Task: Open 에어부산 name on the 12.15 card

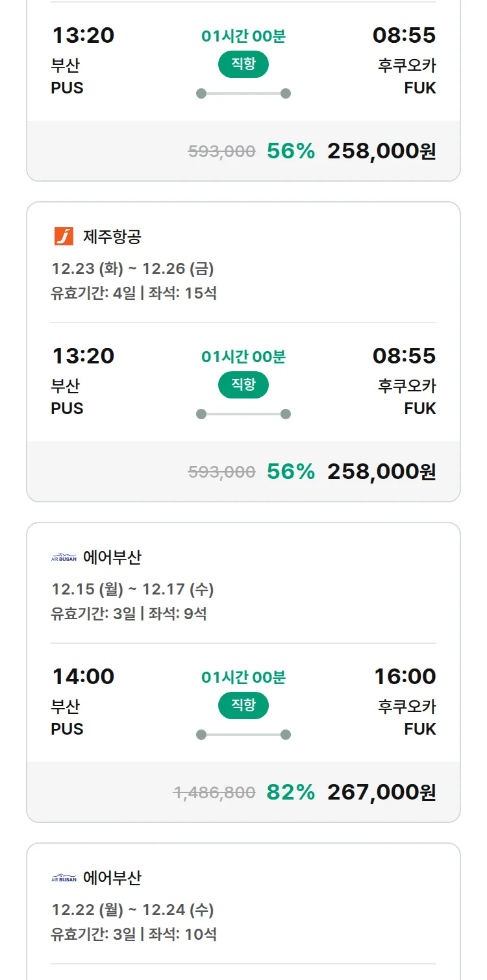Action: (112, 557)
